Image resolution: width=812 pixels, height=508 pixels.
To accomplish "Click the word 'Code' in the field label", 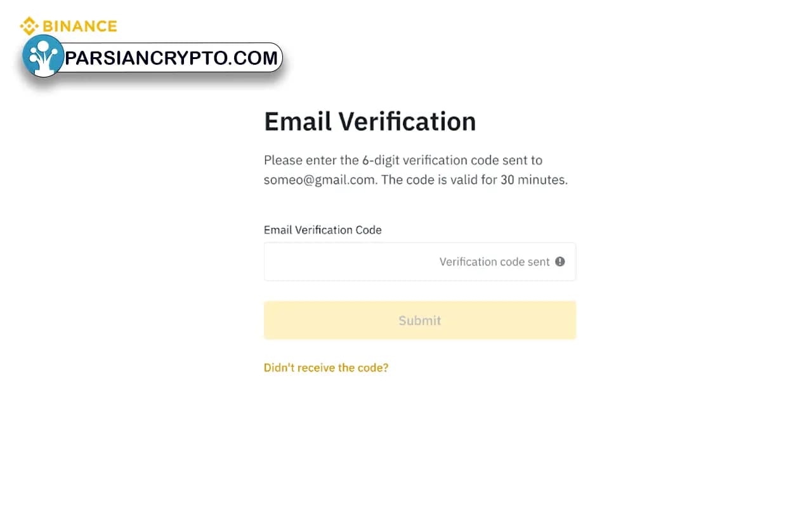I will tap(369, 230).
